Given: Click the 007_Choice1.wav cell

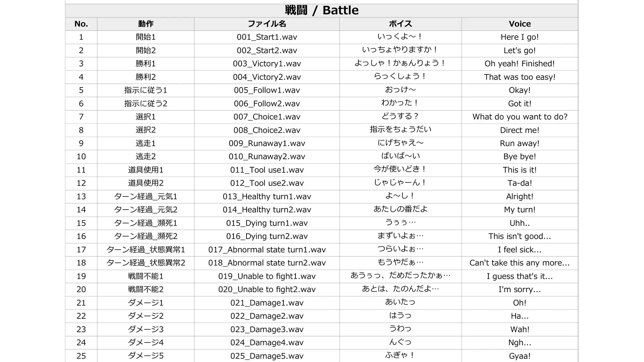Looking at the screenshot, I should (x=267, y=117).
